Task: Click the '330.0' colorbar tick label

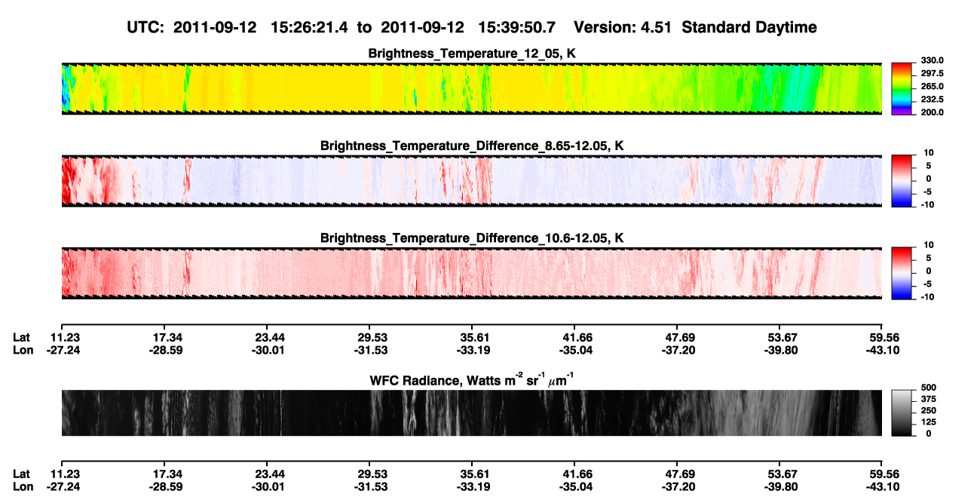Action: coord(933,61)
